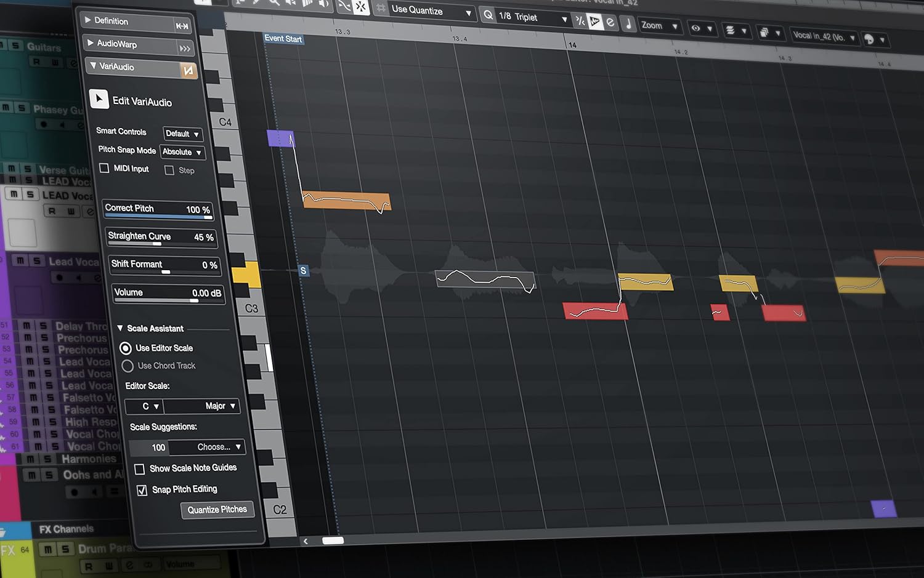Open the Use Quantize dropdown

coord(425,11)
